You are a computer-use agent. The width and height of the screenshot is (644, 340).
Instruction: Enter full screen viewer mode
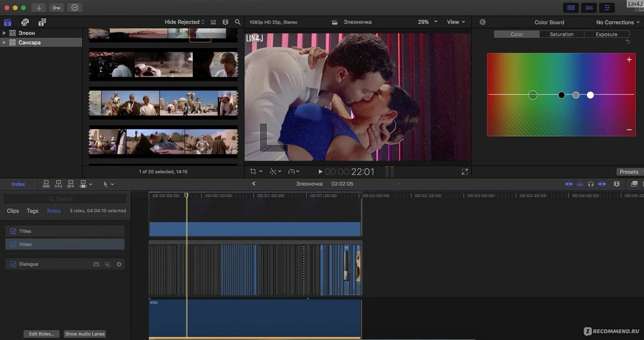pos(465,172)
